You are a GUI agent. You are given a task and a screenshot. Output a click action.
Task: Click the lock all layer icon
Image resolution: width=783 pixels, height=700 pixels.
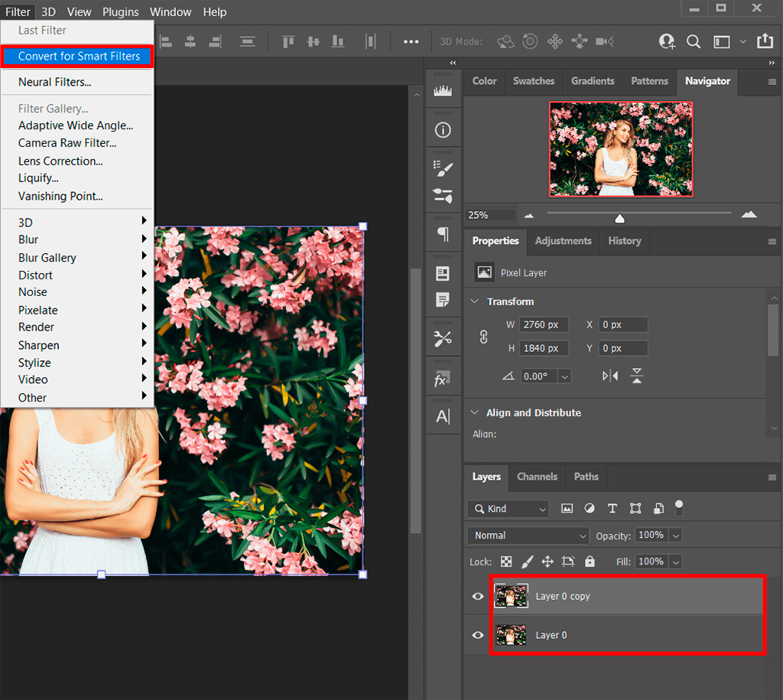(x=590, y=562)
